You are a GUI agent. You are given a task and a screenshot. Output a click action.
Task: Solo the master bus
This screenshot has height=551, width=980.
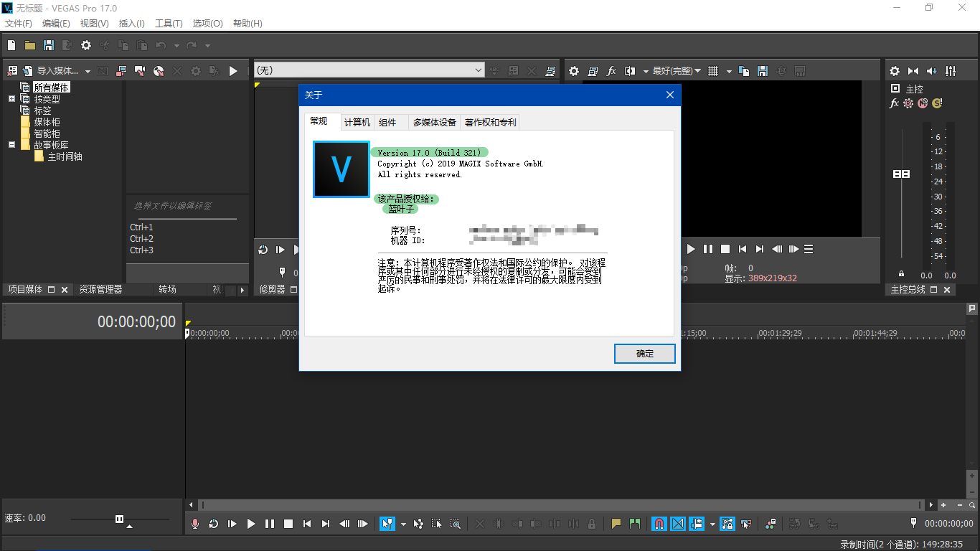[937, 103]
